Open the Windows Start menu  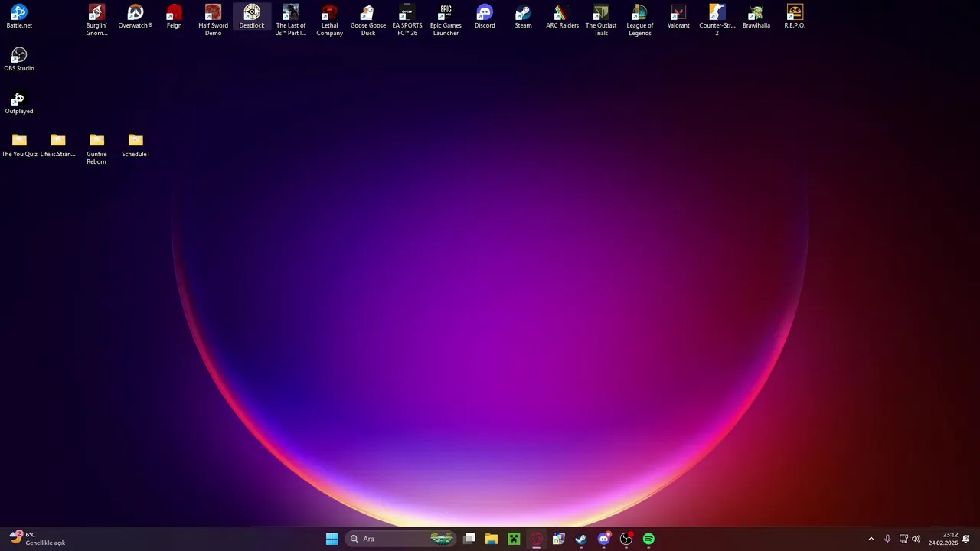pos(332,539)
